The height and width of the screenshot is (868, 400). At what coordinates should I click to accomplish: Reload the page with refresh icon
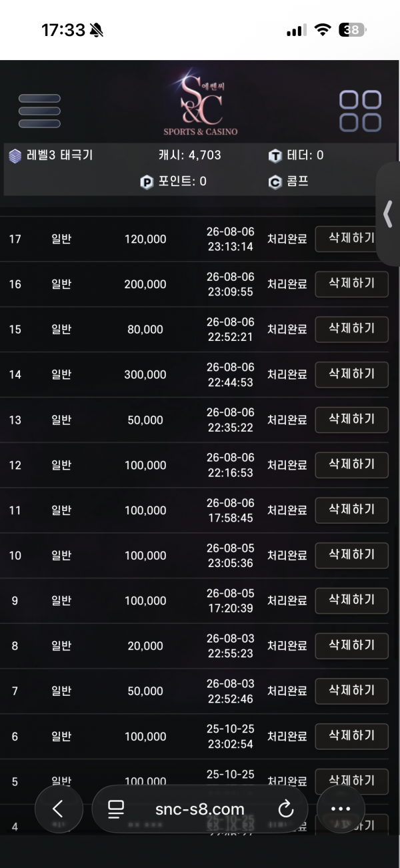[x=286, y=809]
